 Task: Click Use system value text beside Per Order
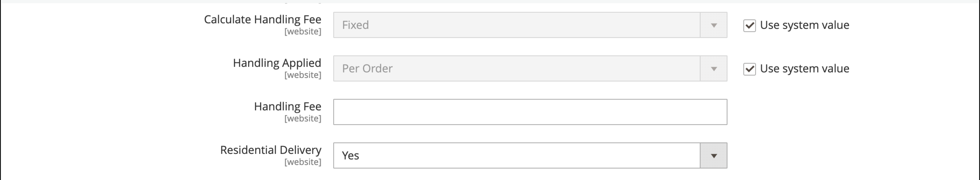pyautogui.click(x=805, y=68)
